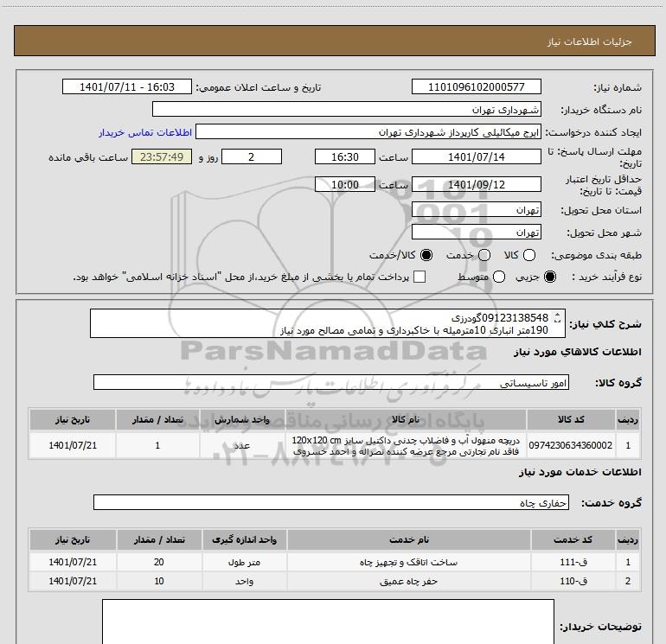The width and height of the screenshot is (666, 644).
Task: Click the need number field 1101096102000577
Action: [476, 86]
